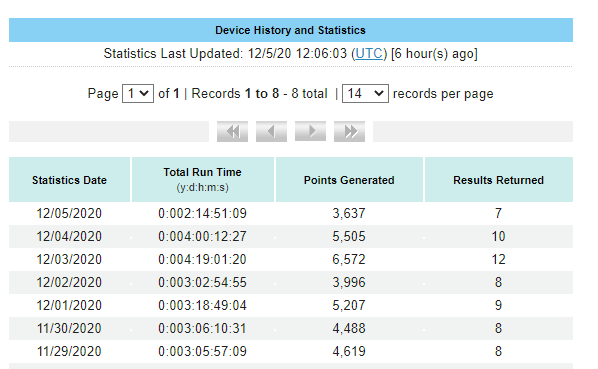The width and height of the screenshot is (598, 369).
Task: Click points value 3,637
Action: (349, 213)
